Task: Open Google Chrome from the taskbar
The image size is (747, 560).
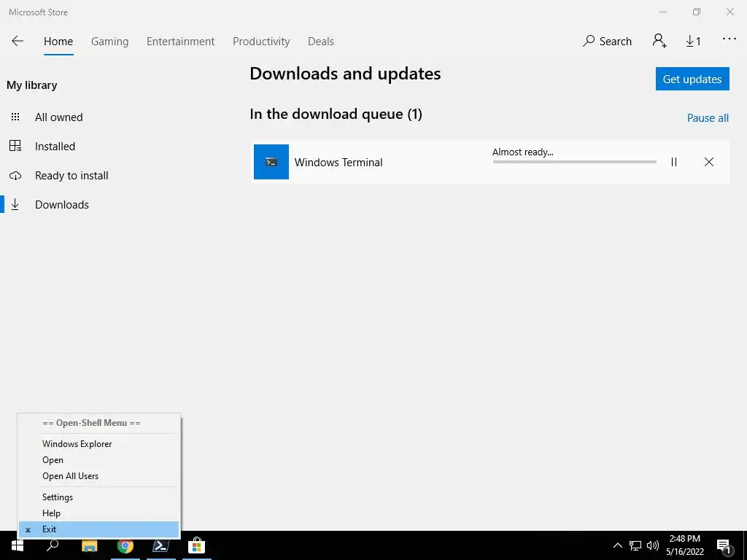Action: (125, 545)
